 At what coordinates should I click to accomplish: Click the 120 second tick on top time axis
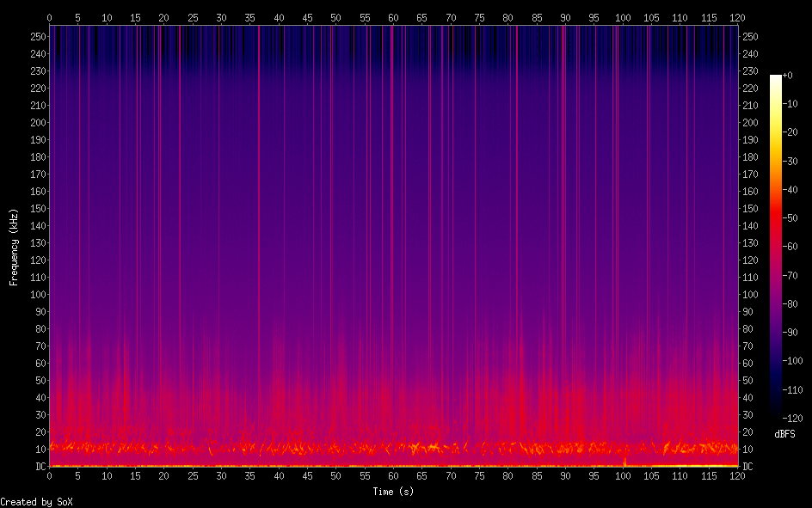pos(737,17)
